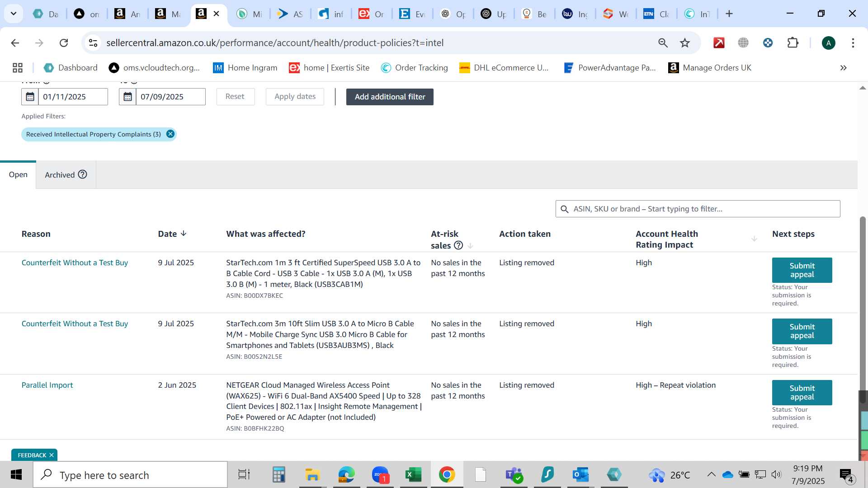Click the Windows taskbar search box

130,475
